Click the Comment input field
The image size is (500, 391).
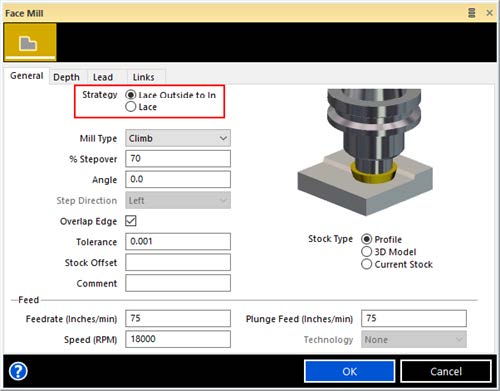[178, 283]
